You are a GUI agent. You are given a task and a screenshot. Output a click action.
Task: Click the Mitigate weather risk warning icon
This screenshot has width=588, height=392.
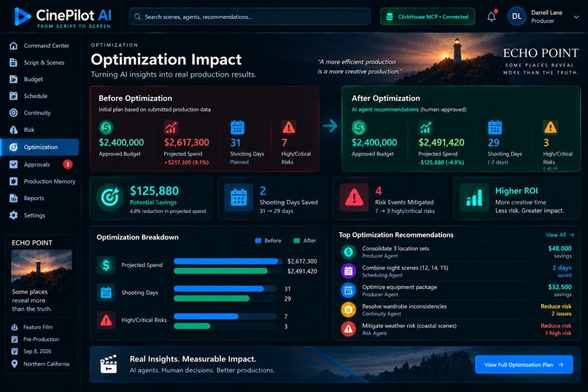[349, 329]
